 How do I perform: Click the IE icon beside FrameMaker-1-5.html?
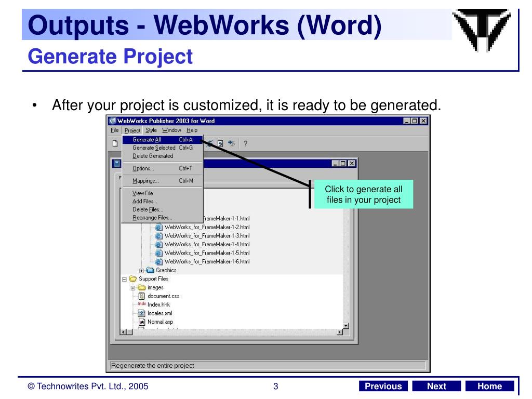click(x=158, y=253)
